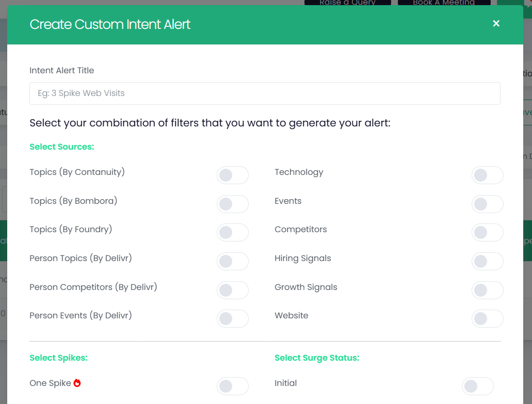Click the Book A Meeting button
532x404 pixels.
pos(444,3)
